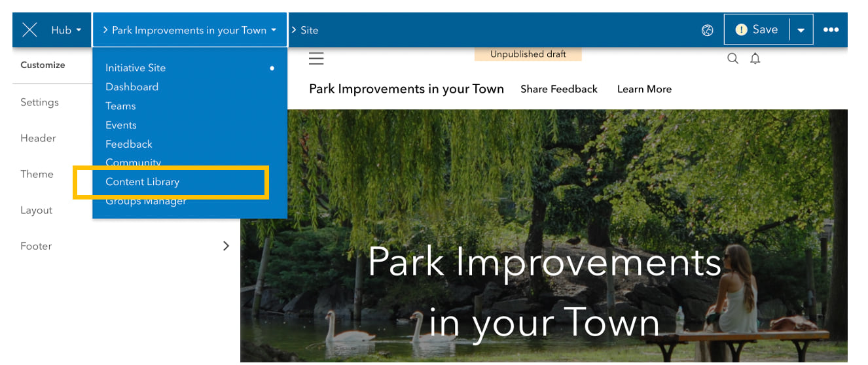Viewport: 868px width, 365px height.
Task: Collapse Park Improvements in your Town dropdown
Action: click(190, 30)
